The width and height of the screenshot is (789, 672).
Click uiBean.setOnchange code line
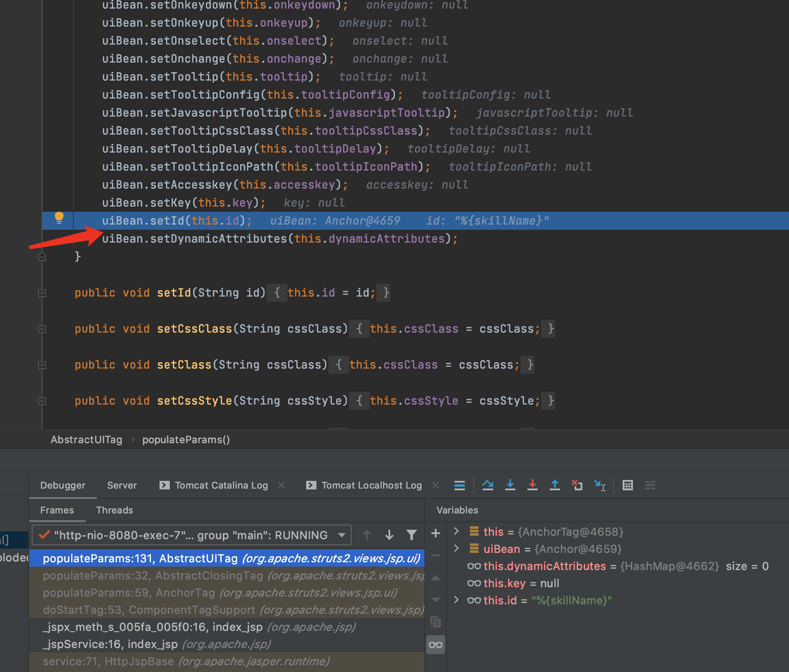[x=218, y=59]
